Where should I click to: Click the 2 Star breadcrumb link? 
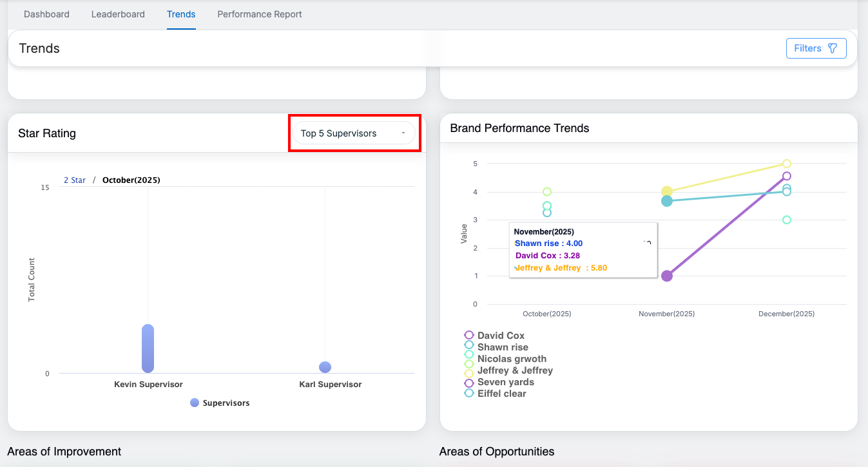click(x=75, y=180)
